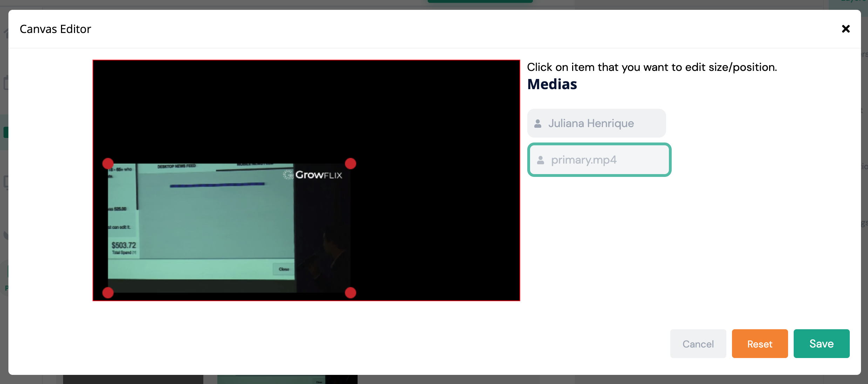Click person icon beside Juliana Henrique

538,124
